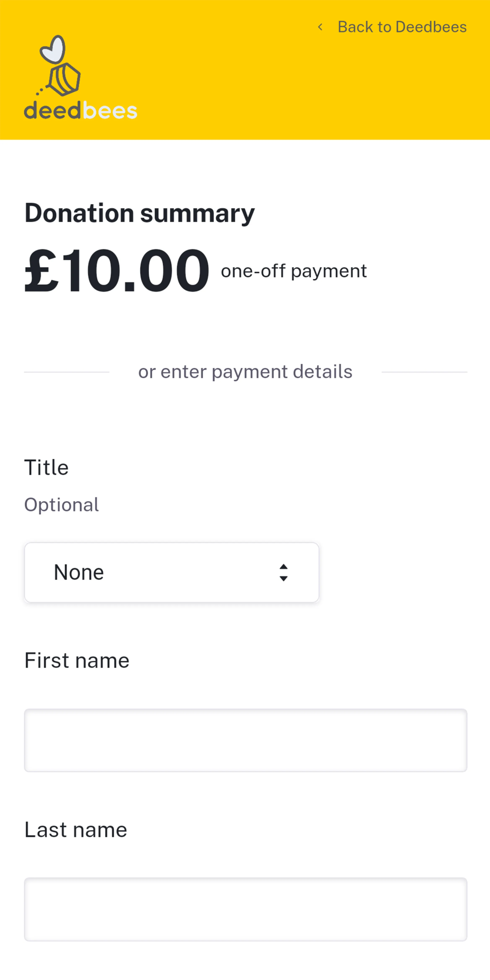
Task: Click the £10.00 donation amount
Action: pos(117,271)
